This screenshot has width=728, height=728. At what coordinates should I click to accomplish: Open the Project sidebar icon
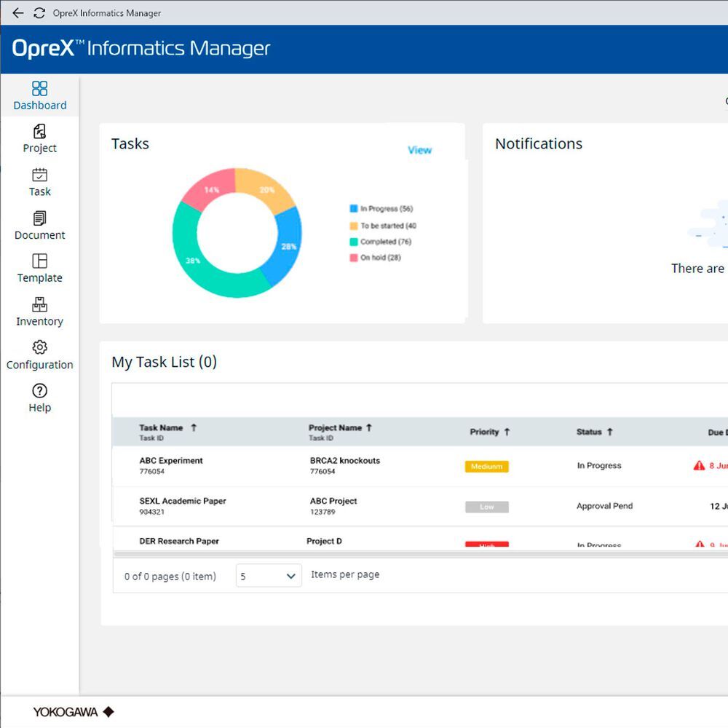tap(39, 131)
